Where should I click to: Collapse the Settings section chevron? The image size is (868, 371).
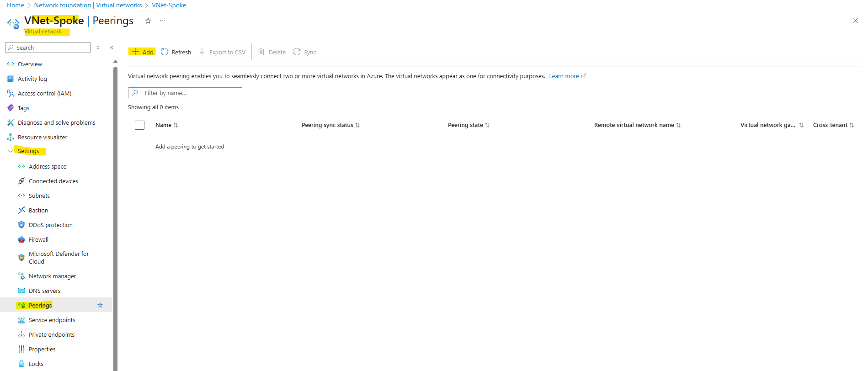point(11,151)
